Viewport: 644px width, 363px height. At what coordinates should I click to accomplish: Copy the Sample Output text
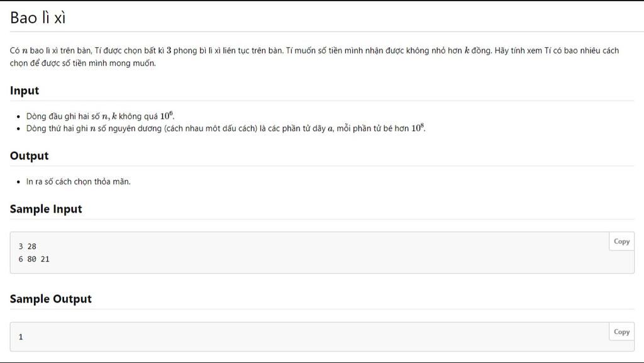click(x=621, y=332)
